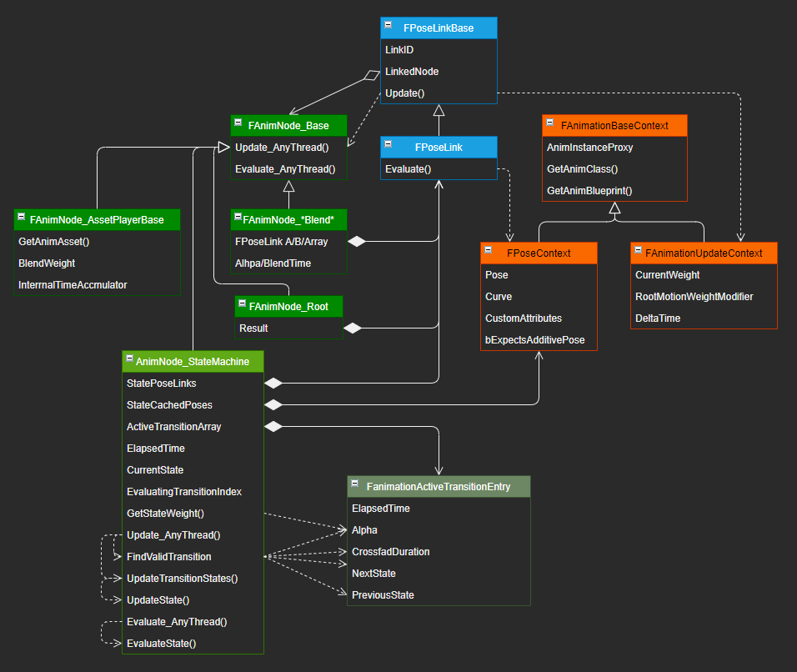Image resolution: width=797 pixels, height=672 pixels.
Task: Select RootMotionWeightModifier in FAnimationUpdateContext
Action: (x=694, y=297)
